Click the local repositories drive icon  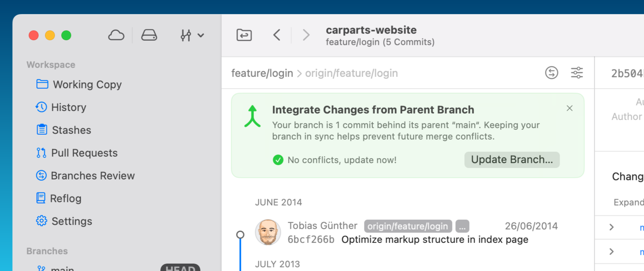pos(149,35)
